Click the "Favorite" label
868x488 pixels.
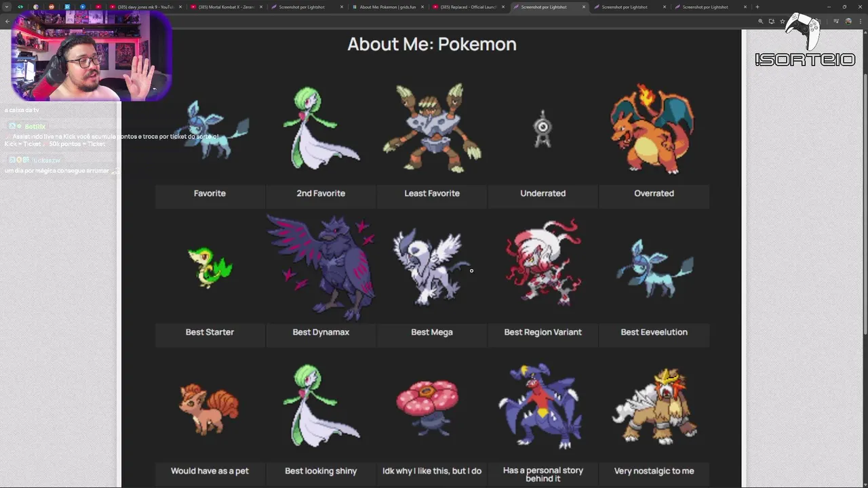[x=210, y=193]
